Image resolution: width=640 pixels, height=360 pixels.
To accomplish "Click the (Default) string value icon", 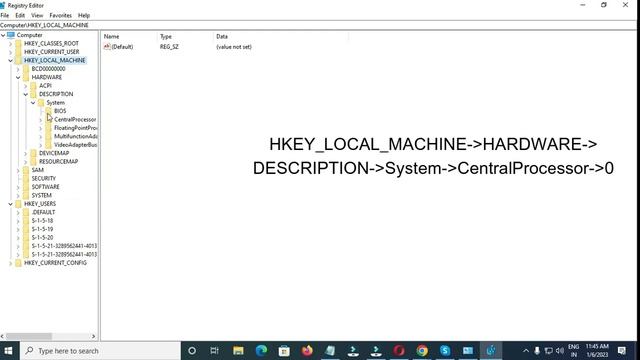I will click(x=107, y=47).
